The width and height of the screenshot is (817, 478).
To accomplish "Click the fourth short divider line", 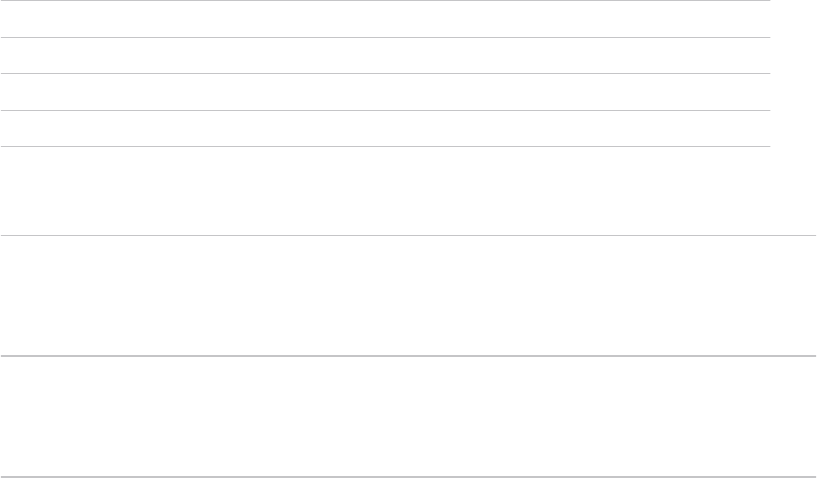I will (385, 110).
